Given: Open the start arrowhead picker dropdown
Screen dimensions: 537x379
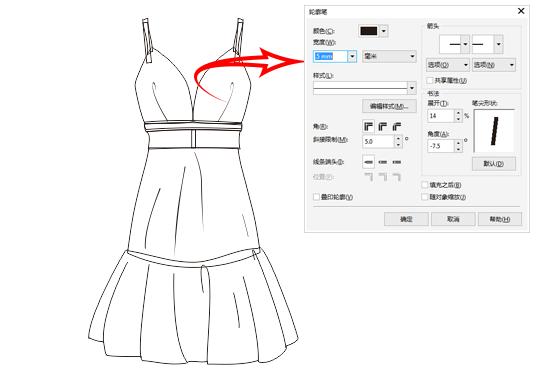Looking at the screenshot, I should tap(465, 44).
